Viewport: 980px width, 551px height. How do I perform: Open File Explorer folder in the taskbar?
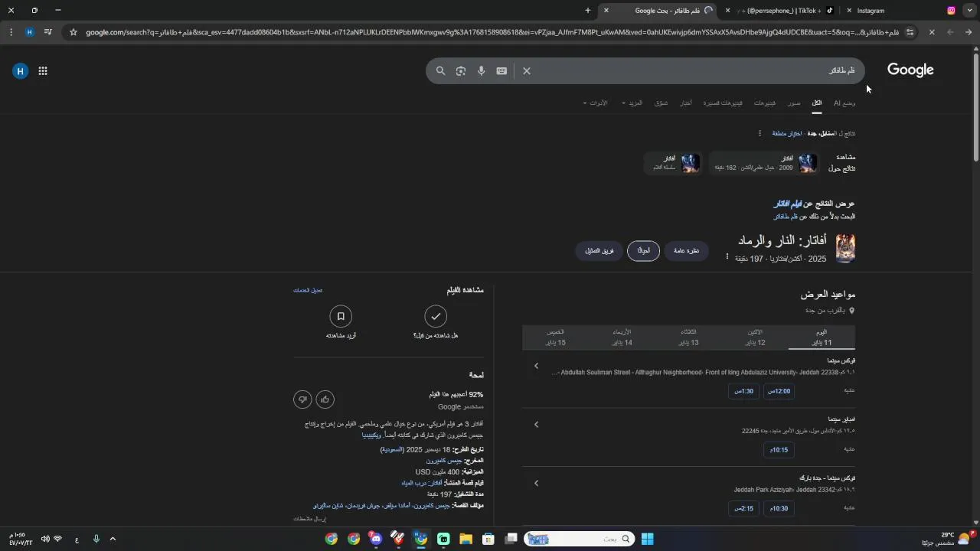465,539
